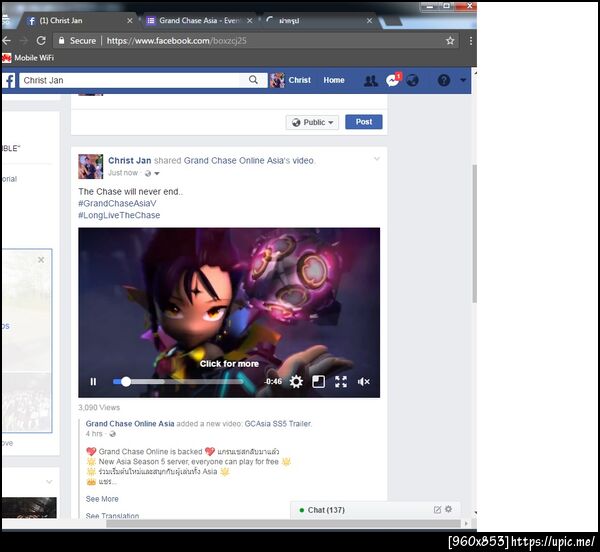Expand post text with See More

pyautogui.click(x=102, y=499)
